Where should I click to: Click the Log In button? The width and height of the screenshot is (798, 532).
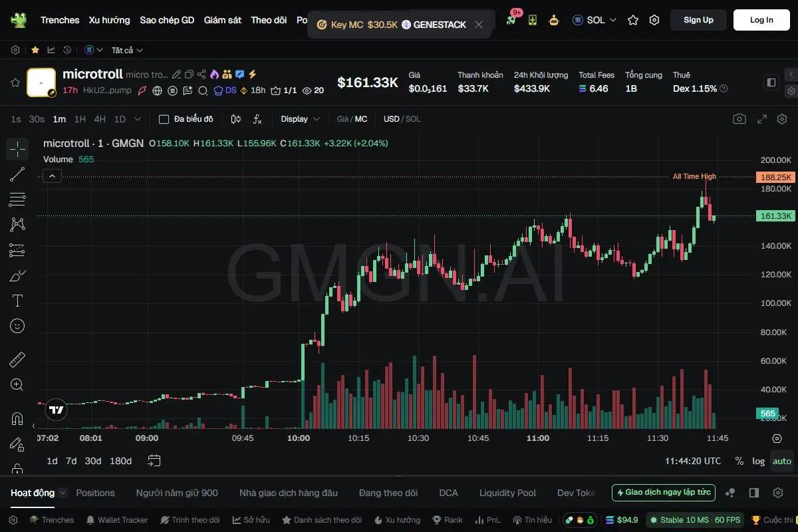(761, 20)
